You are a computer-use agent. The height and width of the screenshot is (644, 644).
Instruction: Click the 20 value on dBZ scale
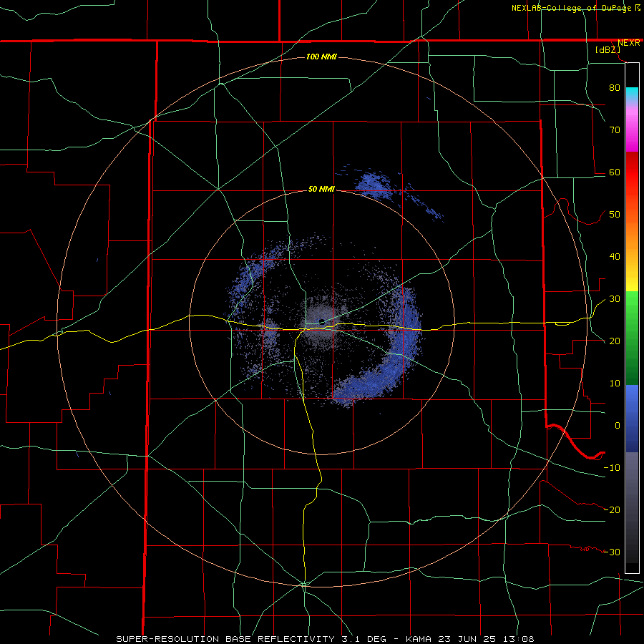(x=615, y=341)
